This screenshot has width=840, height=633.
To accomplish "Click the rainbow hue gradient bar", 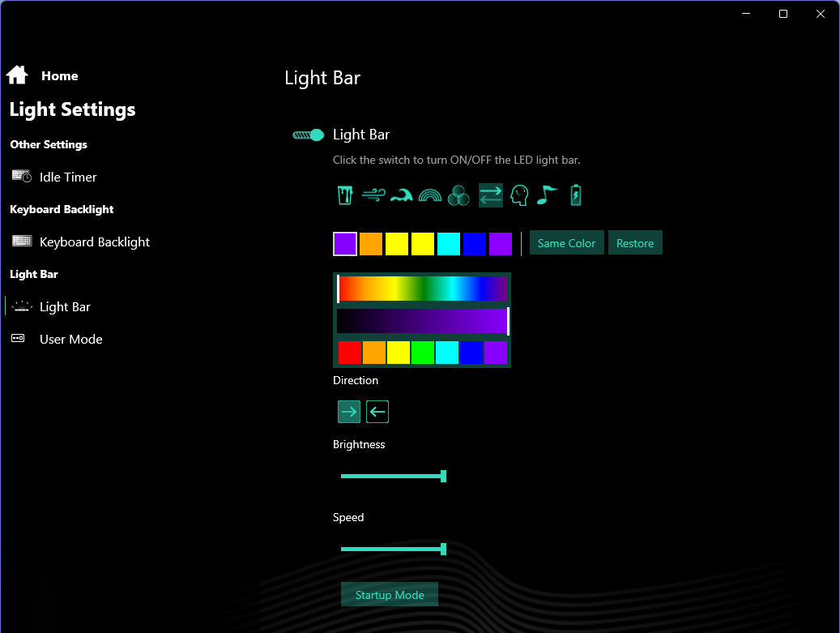I will tap(422, 289).
